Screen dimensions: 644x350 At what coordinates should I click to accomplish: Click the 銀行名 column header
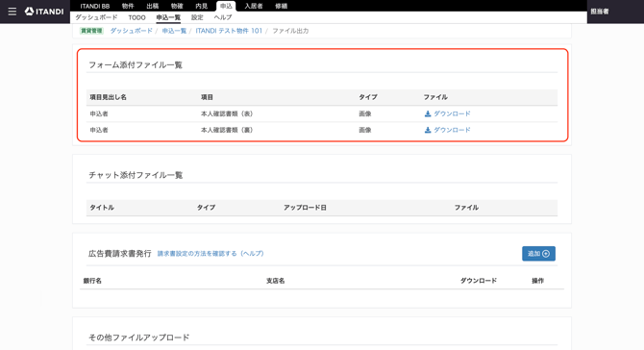tap(92, 281)
